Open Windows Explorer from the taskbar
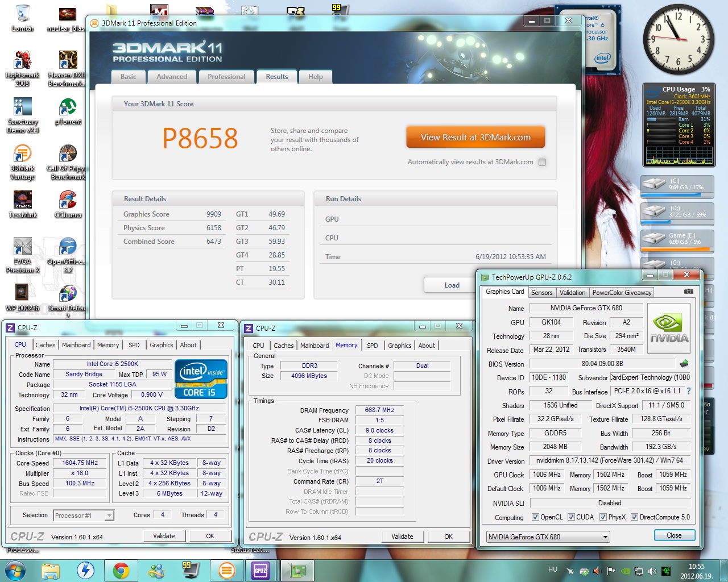Screen dimensions: 728x582 51,570
